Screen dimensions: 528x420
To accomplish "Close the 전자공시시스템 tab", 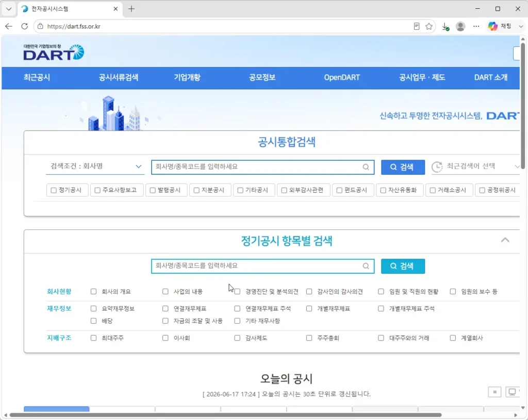I will coord(115,9).
